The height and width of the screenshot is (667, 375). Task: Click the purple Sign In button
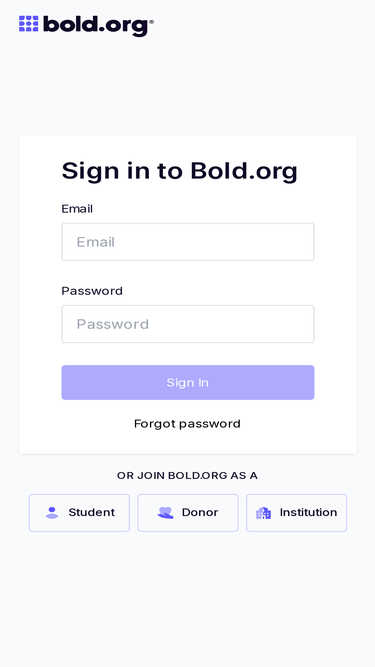[x=188, y=382]
